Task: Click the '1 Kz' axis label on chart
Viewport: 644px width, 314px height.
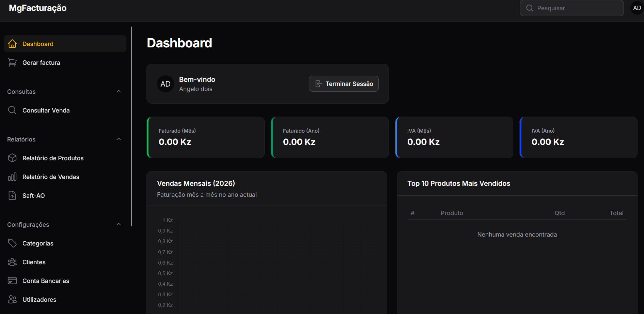Action: (x=168, y=220)
